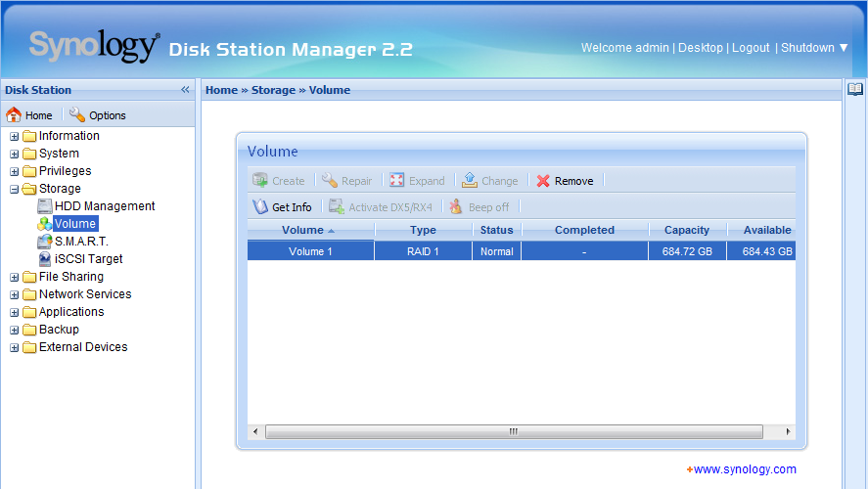Select S.M.A.R.T. in the tree
The image size is (868, 489).
pyautogui.click(x=81, y=242)
